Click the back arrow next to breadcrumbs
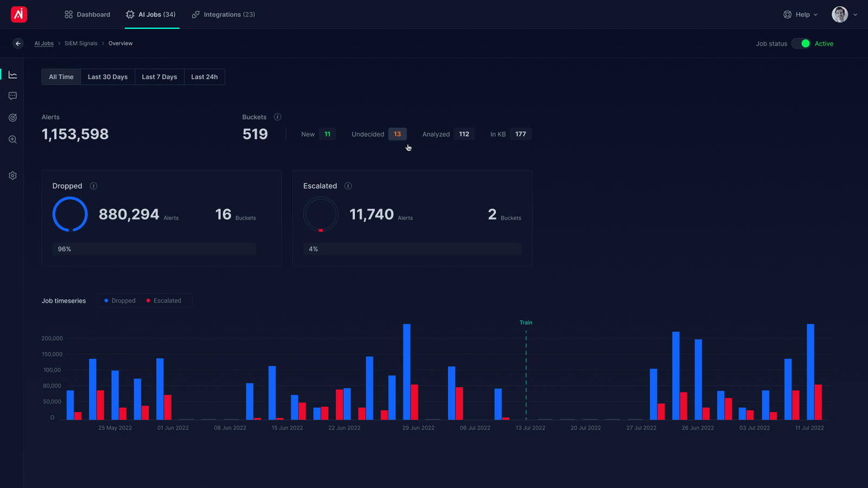This screenshot has width=868, height=488. (18, 43)
